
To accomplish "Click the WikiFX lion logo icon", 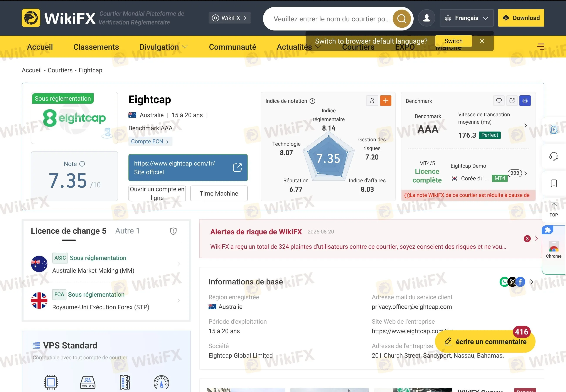I will point(31,18).
